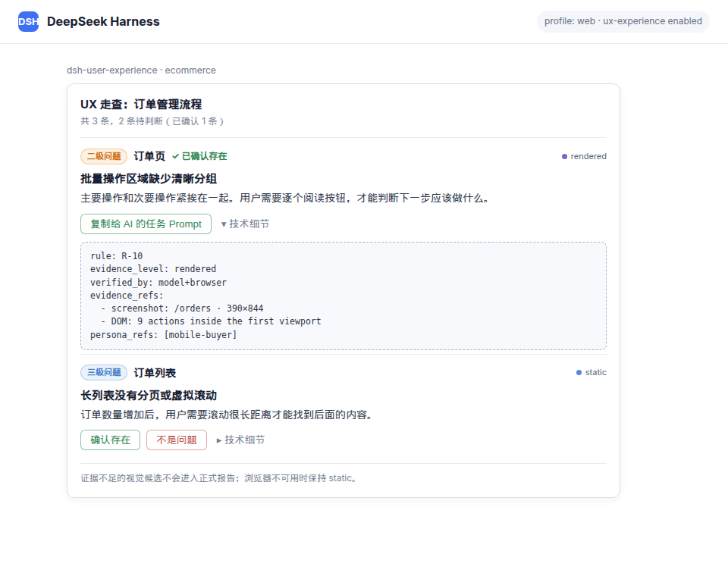Click the footer note about static evidence
The width and height of the screenshot is (728, 576).
pos(218,478)
